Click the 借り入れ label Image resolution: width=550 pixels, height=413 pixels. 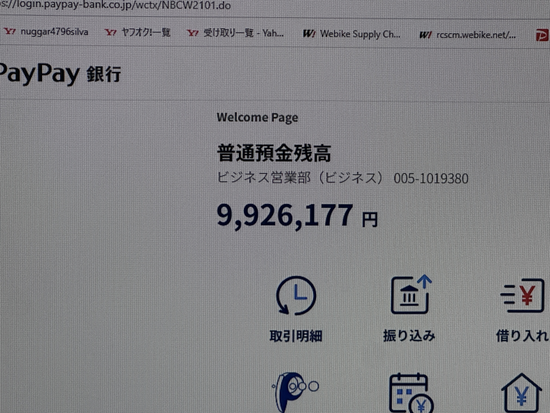[522, 336]
